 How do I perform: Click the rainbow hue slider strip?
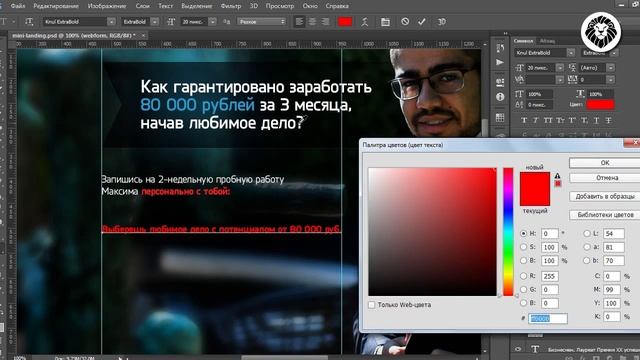[x=508, y=231]
